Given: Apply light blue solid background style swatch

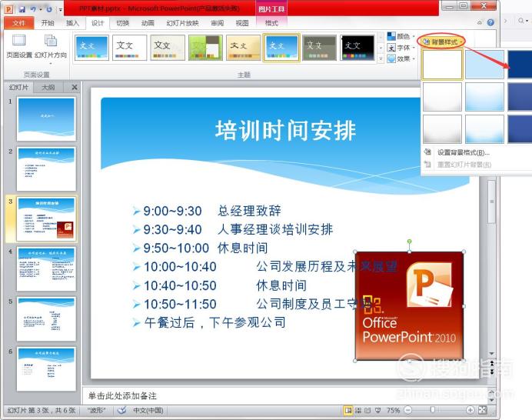Looking at the screenshot, I should coord(484,65).
